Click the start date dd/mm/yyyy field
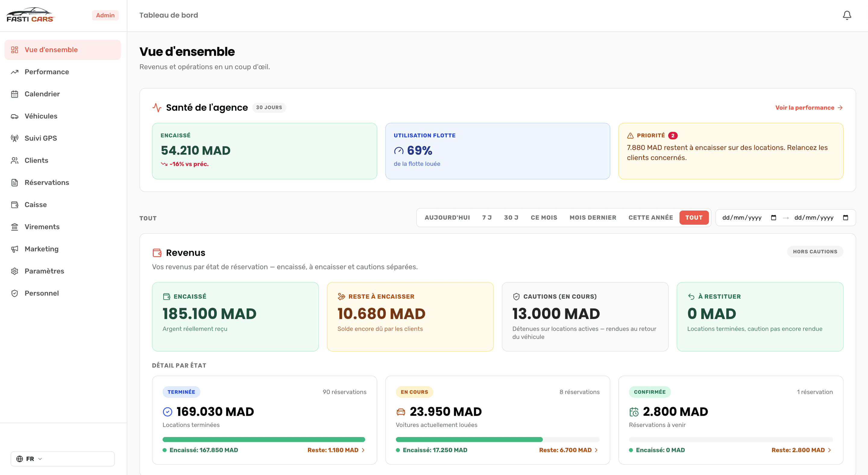This screenshot has height=475, width=868. 749,218
